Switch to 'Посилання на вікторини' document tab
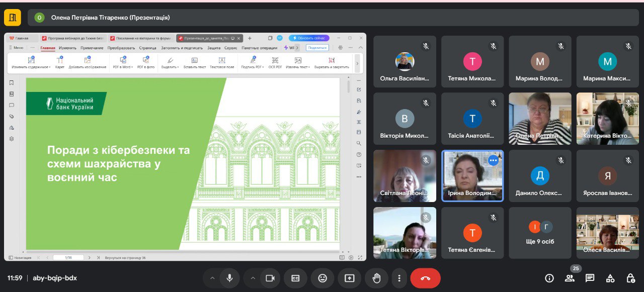Viewport: 644px width, 292px height. tap(142, 38)
